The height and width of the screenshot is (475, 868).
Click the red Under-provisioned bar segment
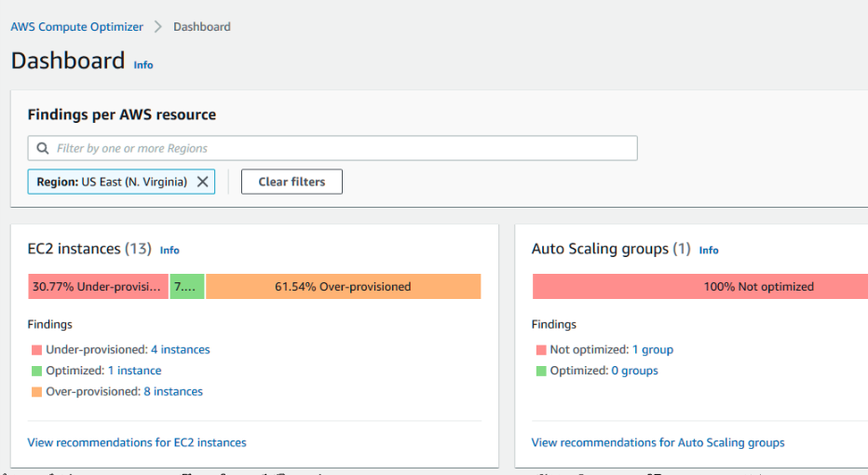(x=98, y=287)
